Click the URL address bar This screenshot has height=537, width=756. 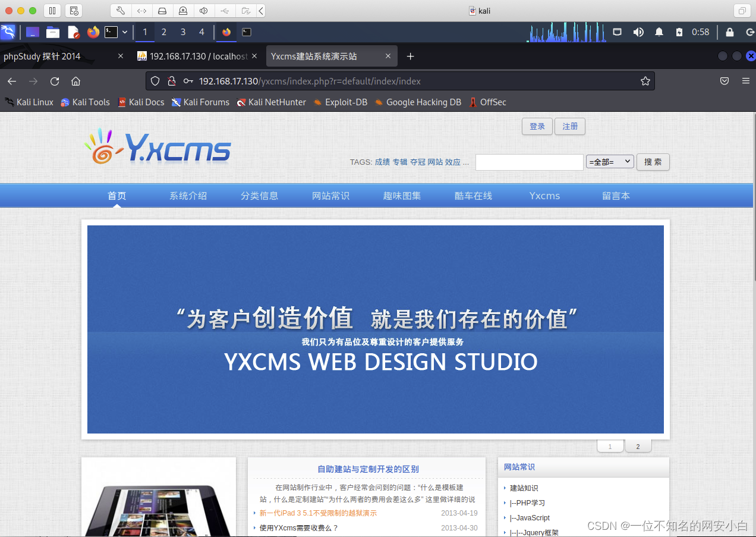click(x=400, y=81)
